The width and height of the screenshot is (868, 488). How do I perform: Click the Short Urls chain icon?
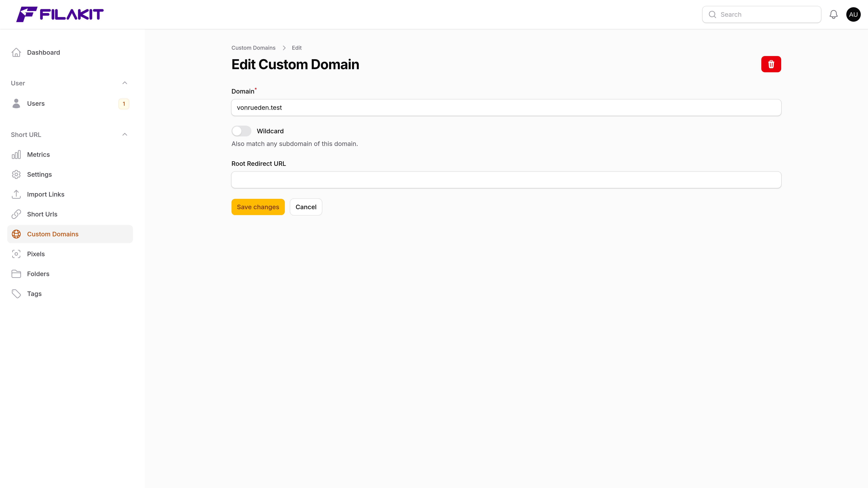coord(16,214)
